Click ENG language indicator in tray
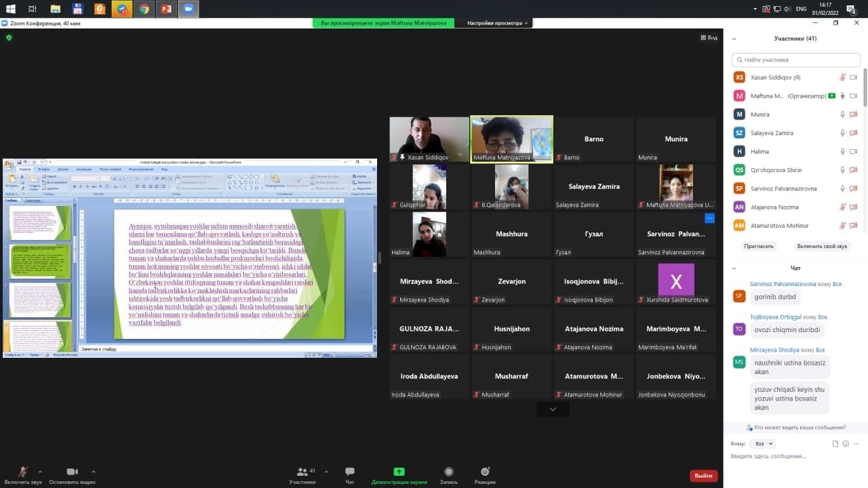Image resolution: width=868 pixels, height=488 pixels. click(x=801, y=9)
